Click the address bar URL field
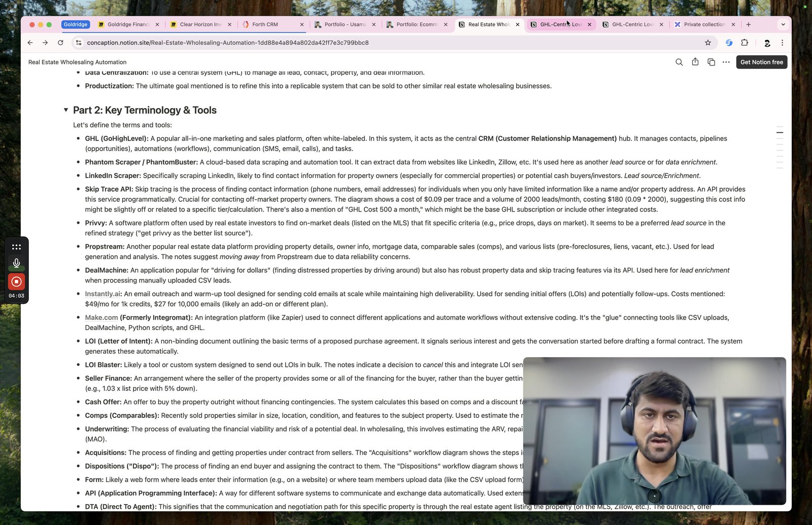The image size is (812, 525). [x=391, y=43]
